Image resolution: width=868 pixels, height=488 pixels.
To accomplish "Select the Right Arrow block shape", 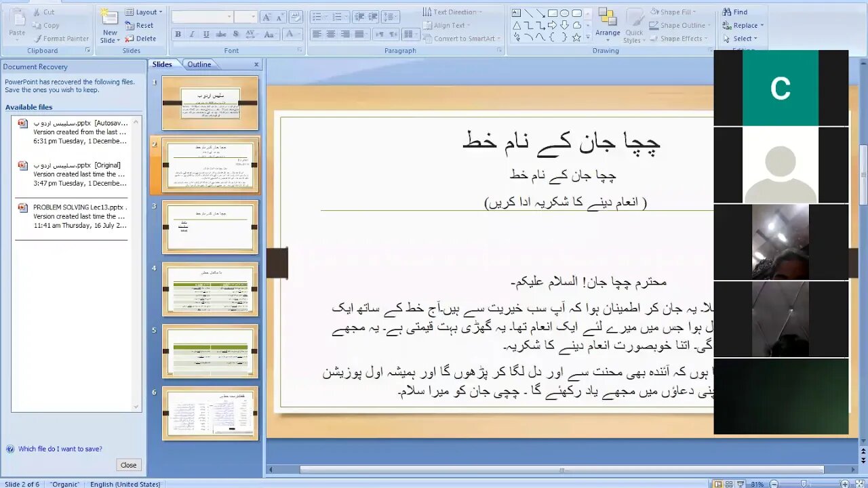I will (x=553, y=25).
